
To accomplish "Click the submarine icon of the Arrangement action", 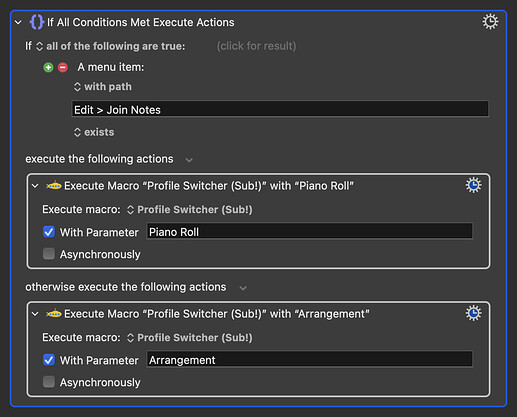I will coord(54,314).
